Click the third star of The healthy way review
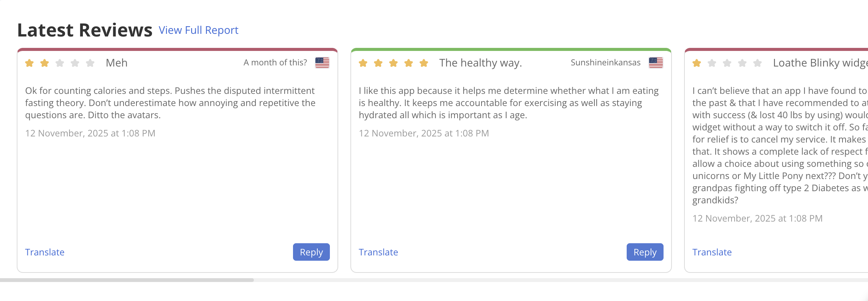The width and height of the screenshot is (868, 301). click(393, 63)
